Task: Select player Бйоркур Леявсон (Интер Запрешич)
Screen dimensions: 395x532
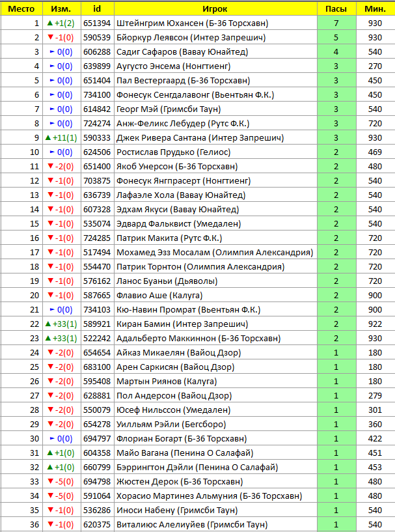Action: pyautogui.click(x=191, y=37)
